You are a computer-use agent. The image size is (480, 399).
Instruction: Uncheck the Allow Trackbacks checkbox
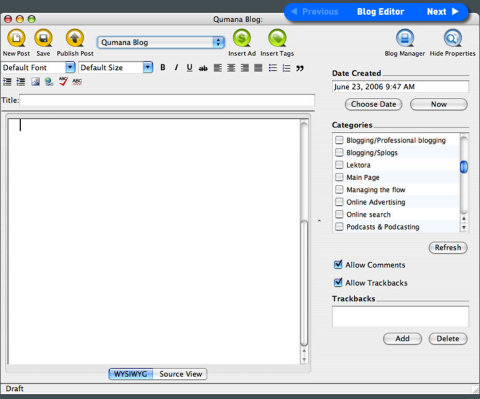pyautogui.click(x=338, y=283)
